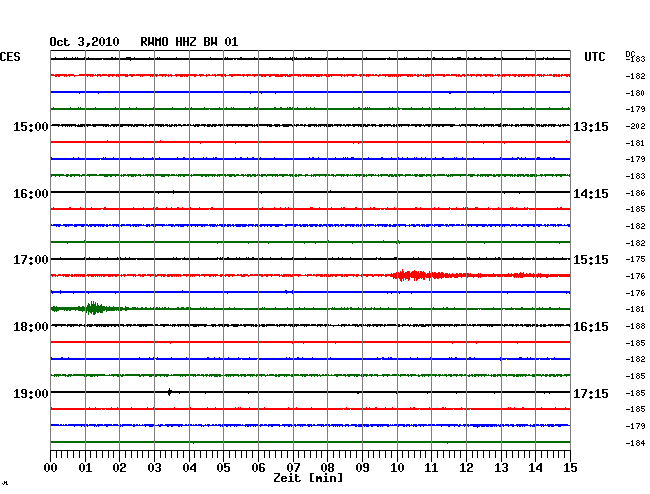Click the 16:15 UTC time label

click(591, 327)
